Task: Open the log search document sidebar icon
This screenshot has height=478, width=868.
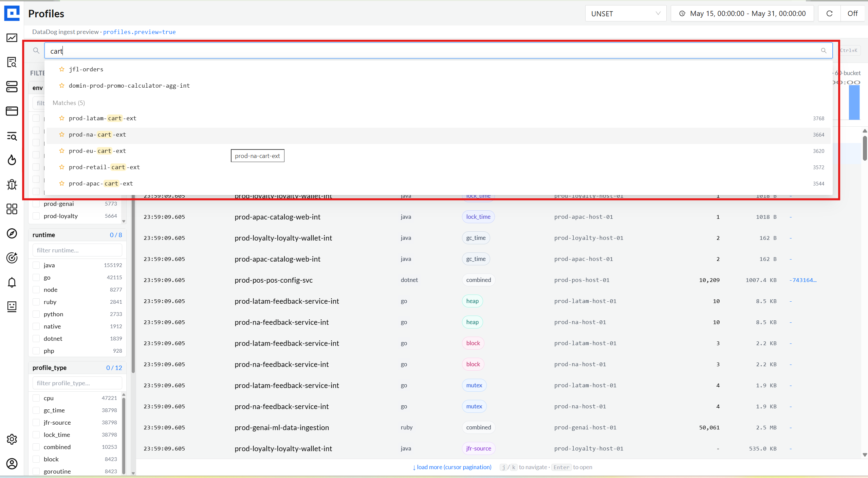Action: [12, 62]
